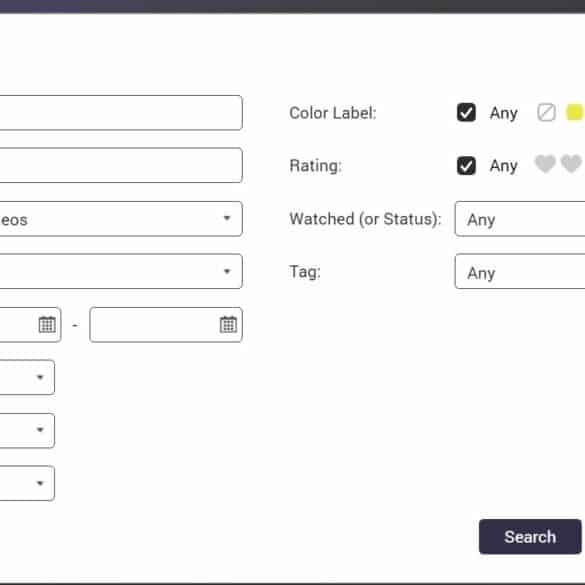Expand the dropdown ending in 'eos'
This screenshot has height=585, width=585.
(121, 219)
